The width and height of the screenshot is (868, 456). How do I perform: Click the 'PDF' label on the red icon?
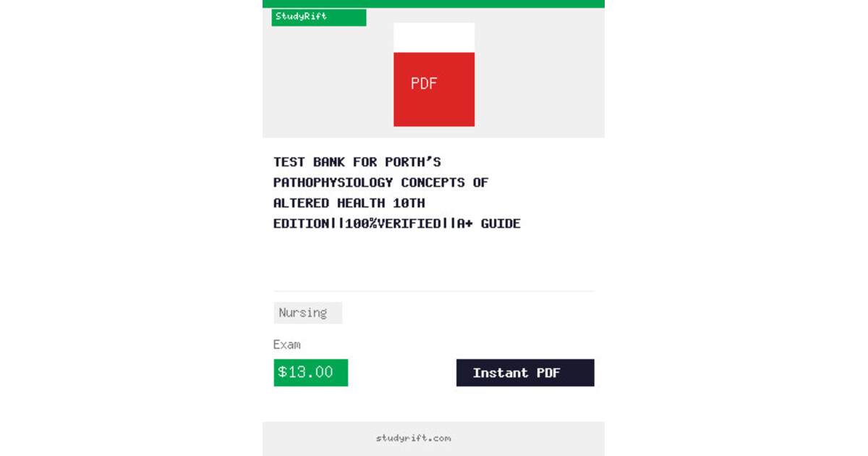424,83
